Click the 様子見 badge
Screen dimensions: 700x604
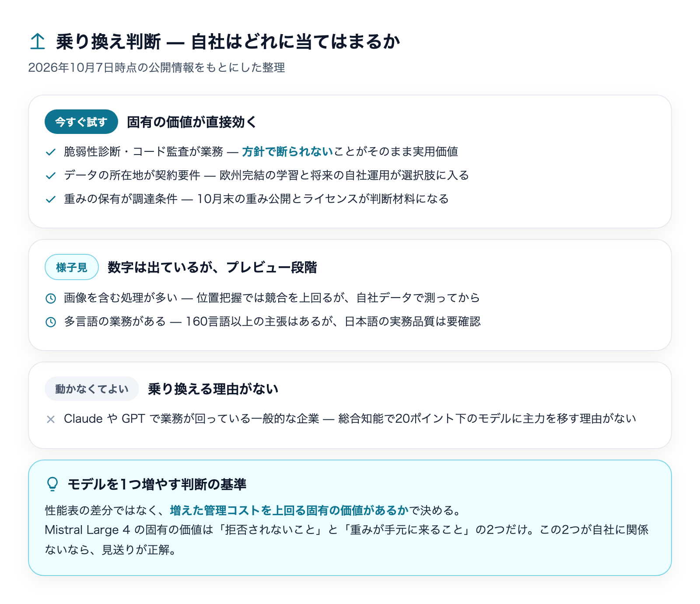point(72,267)
